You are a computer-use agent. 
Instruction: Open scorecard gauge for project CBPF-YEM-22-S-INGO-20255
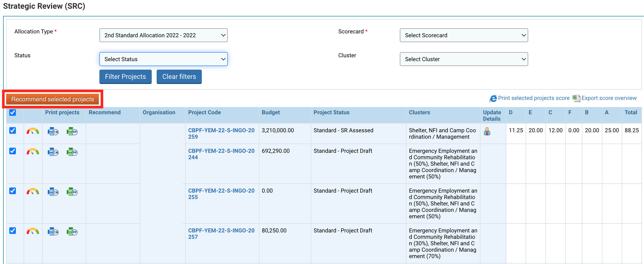(x=33, y=192)
